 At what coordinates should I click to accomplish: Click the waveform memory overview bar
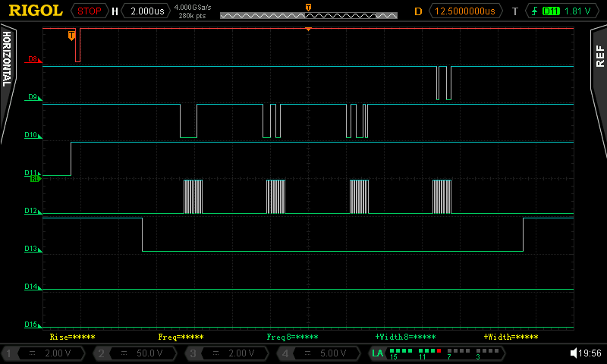309,15
